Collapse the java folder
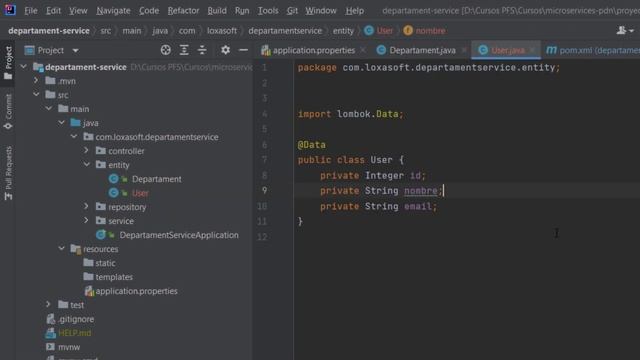The height and width of the screenshot is (360, 640). 62,122
